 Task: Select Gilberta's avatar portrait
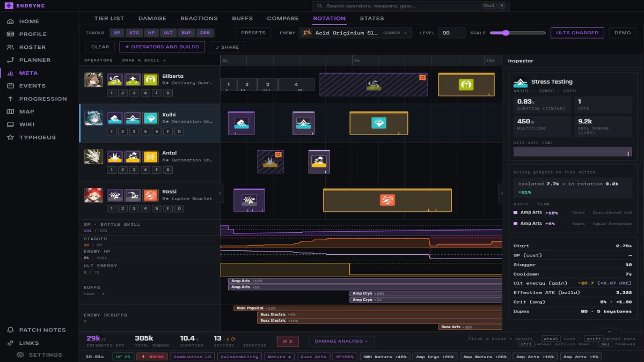click(93, 80)
